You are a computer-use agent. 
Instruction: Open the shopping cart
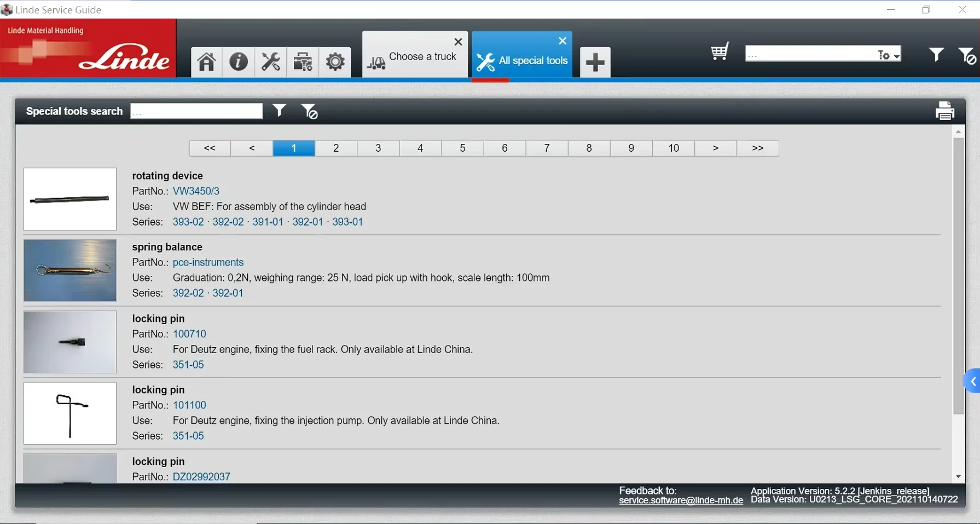click(x=720, y=52)
